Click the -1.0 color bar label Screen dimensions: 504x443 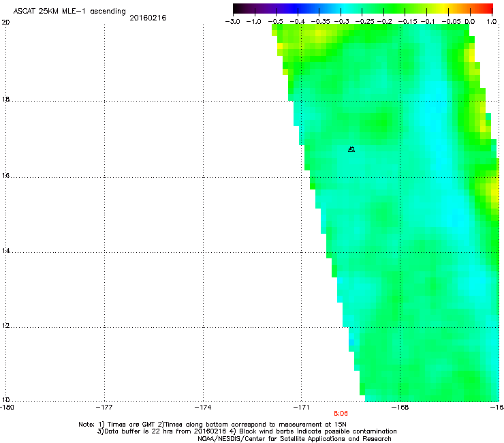254,22
